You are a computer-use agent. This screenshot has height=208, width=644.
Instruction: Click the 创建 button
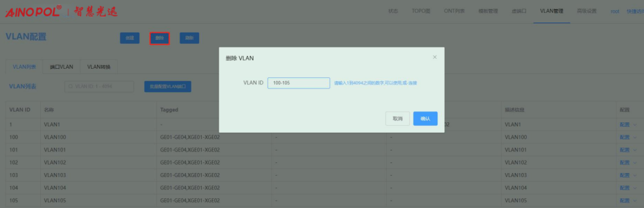tap(129, 38)
